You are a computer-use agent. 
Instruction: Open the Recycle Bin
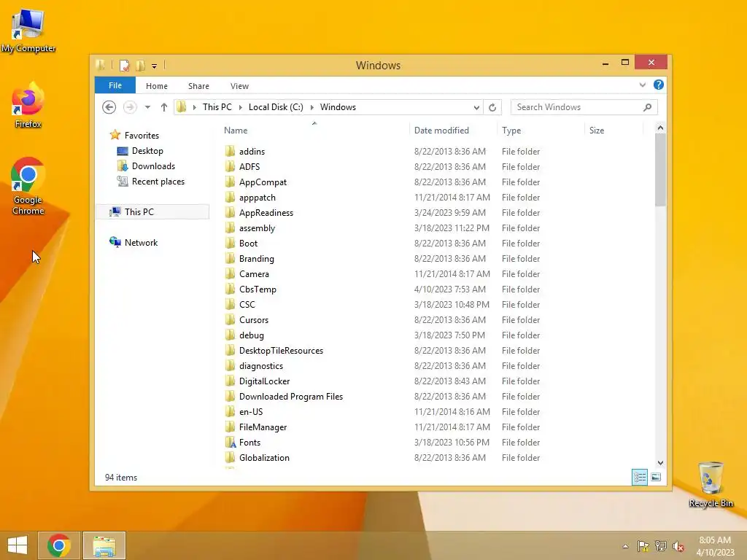click(x=711, y=484)
